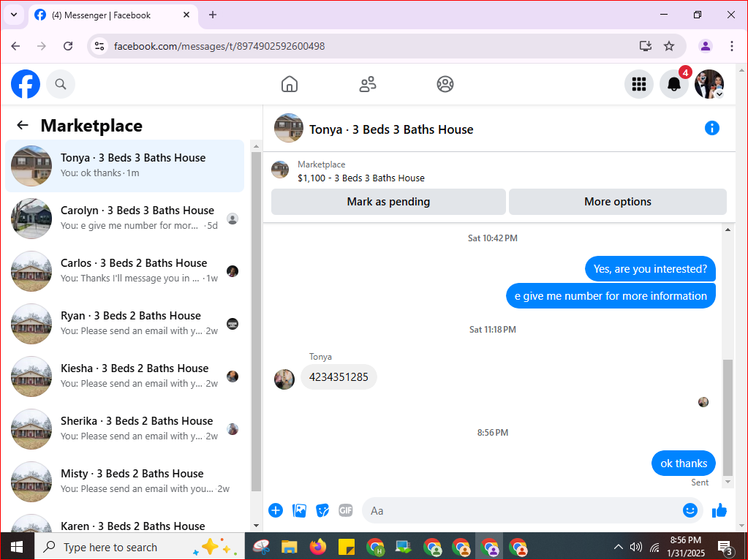This screenshot has width=748, height=560.
Task: Close the Messenger Facebook tab
Action: [186, 15]
